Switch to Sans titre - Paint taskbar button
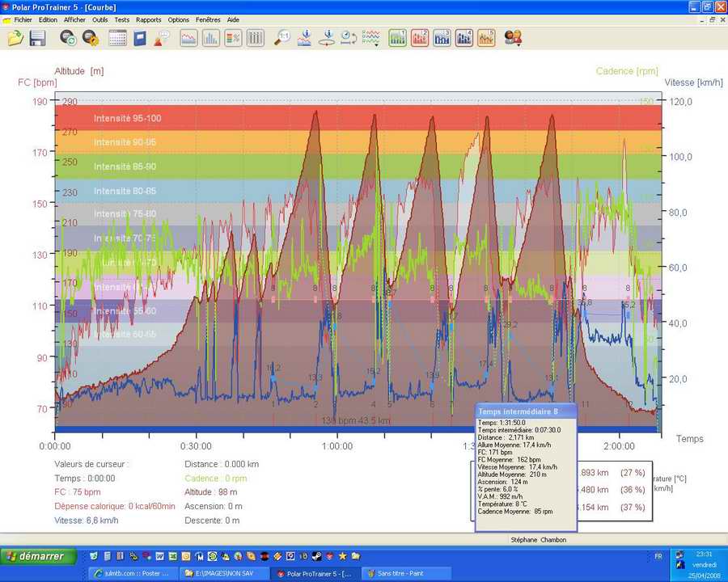 coord(396,574)
